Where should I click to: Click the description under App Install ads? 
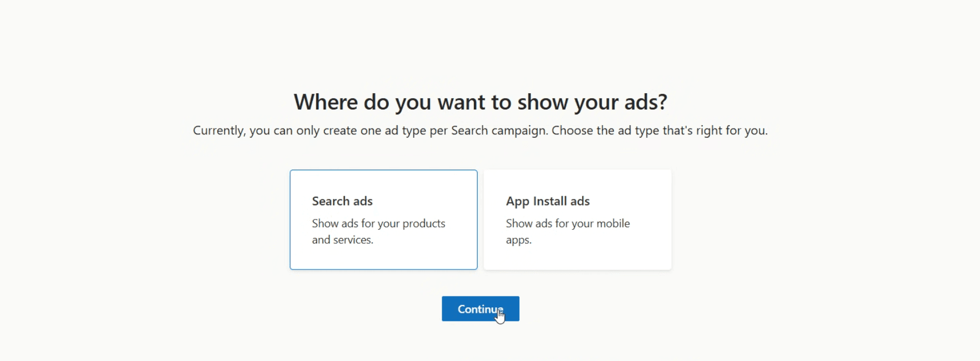[x=567, y=231]
